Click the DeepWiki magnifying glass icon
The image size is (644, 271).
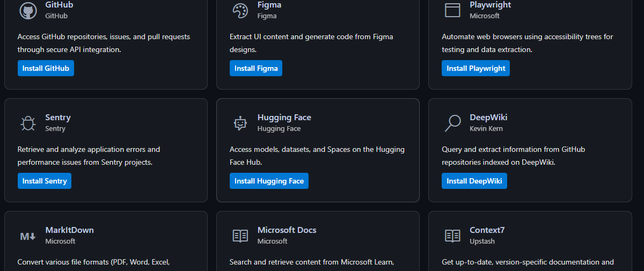click(452, 123)
